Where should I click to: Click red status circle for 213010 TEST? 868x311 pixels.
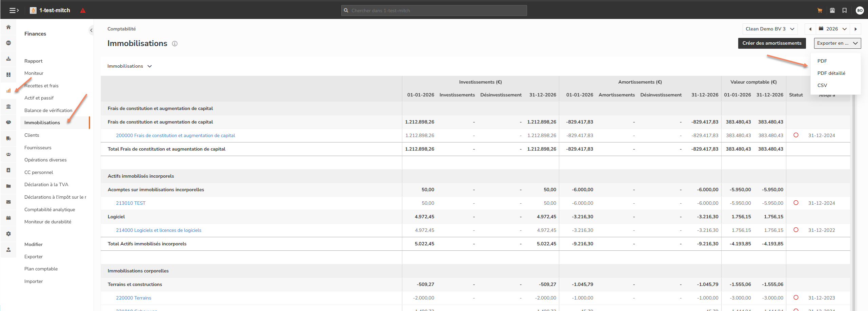pyautogui.click(x=796, y=203)
